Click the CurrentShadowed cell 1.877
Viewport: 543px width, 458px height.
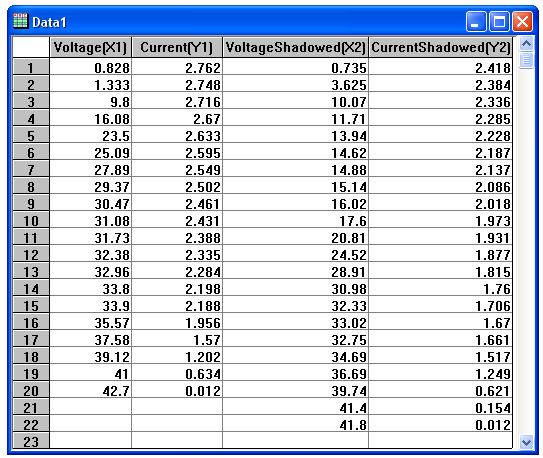click(x=441, y=254)
